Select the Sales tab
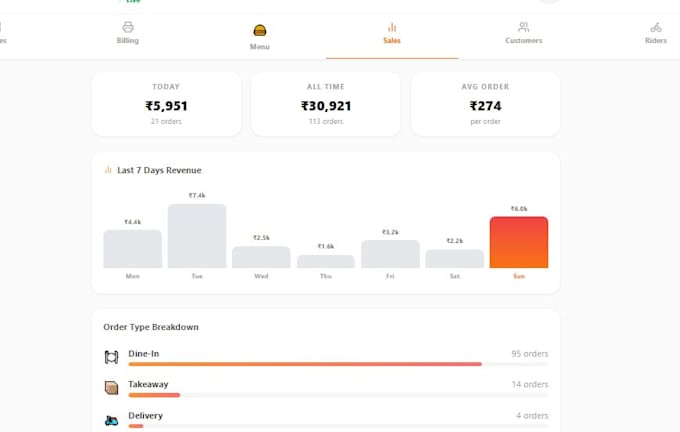Viewport: 680px width, 432px height. click(392, 33)
